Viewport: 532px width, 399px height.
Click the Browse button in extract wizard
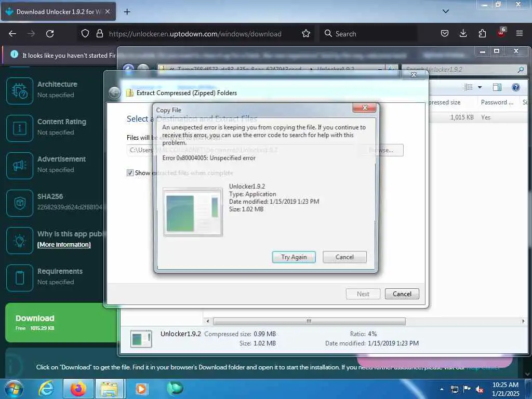tap(385, 150)
